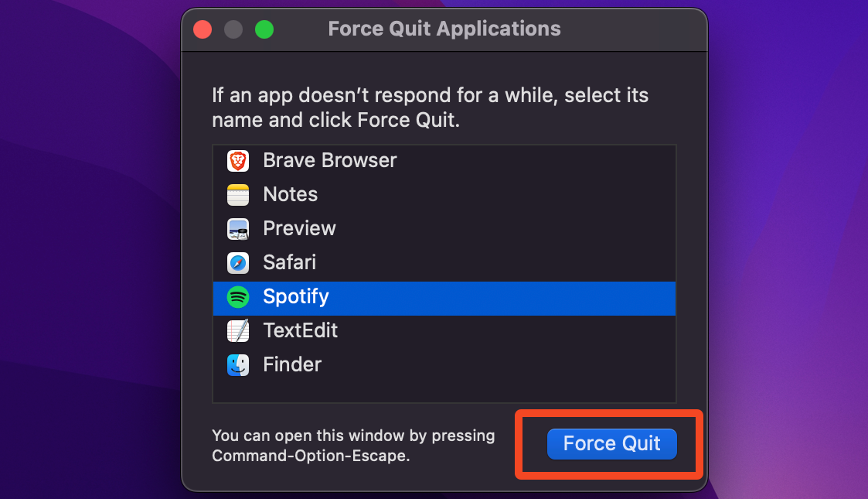Click the Notes app icon
The width and height of the screenshot is (868, 499).
[237, 195]
